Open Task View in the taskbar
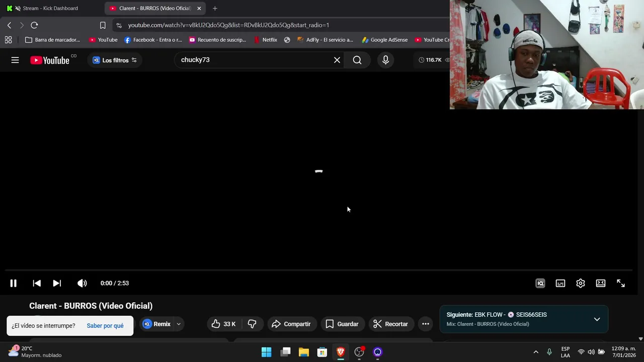 285,352
